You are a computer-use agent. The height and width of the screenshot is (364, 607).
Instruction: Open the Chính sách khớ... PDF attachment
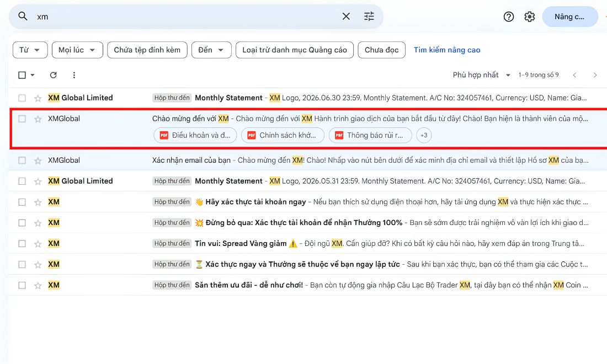283,135
